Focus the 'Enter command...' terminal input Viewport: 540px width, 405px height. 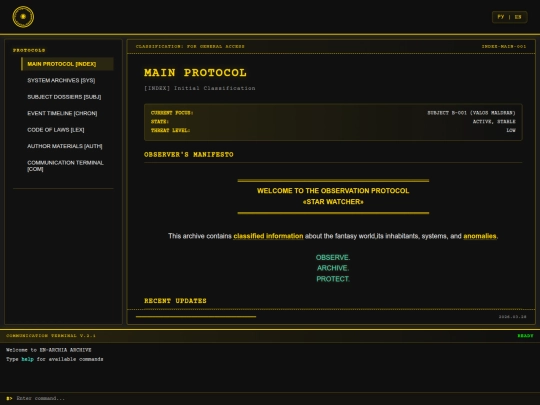[x=276, y=398]
